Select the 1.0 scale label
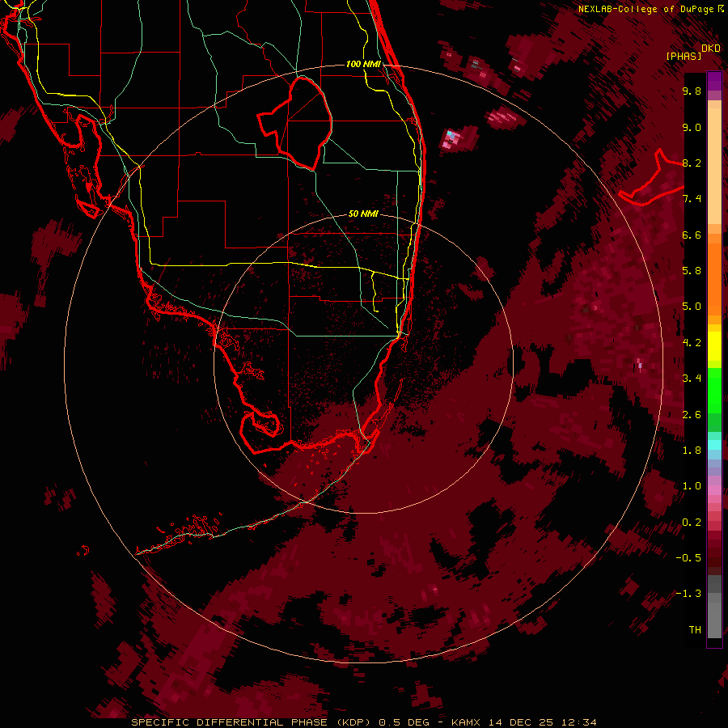 click(692, 486)
